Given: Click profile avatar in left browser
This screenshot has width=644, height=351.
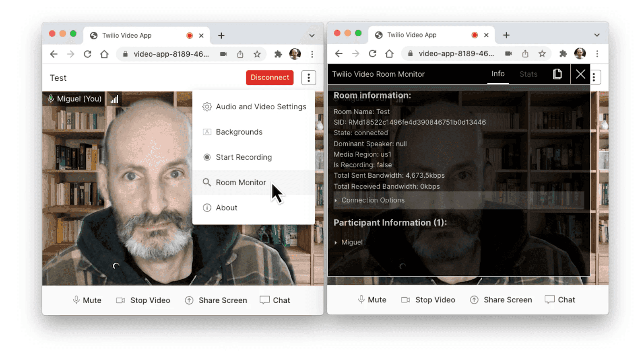Looking at the screenshot, I should (295, 54).
